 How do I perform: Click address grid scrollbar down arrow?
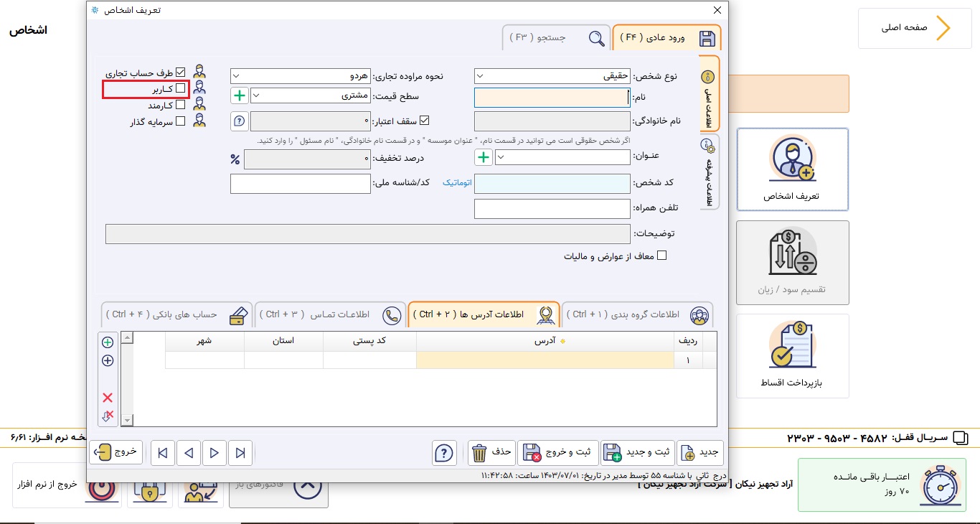(x=127, y=421)
